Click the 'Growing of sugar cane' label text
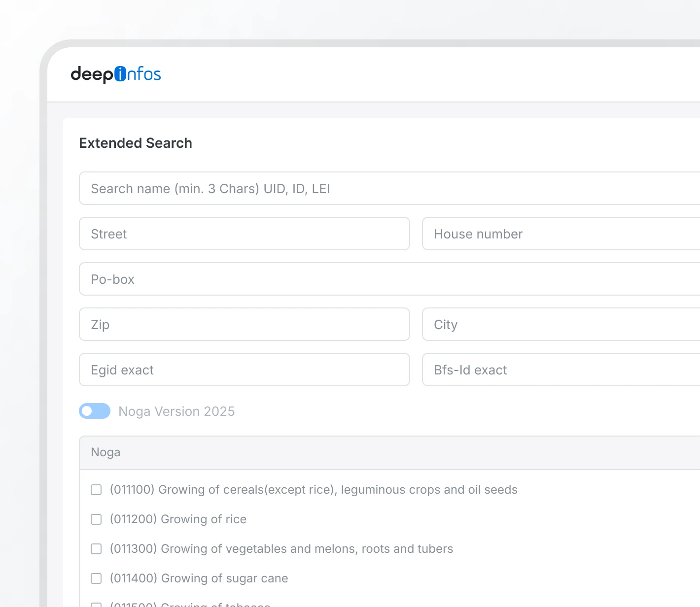This screenshot has height=607, width=700. click(224, 578)
